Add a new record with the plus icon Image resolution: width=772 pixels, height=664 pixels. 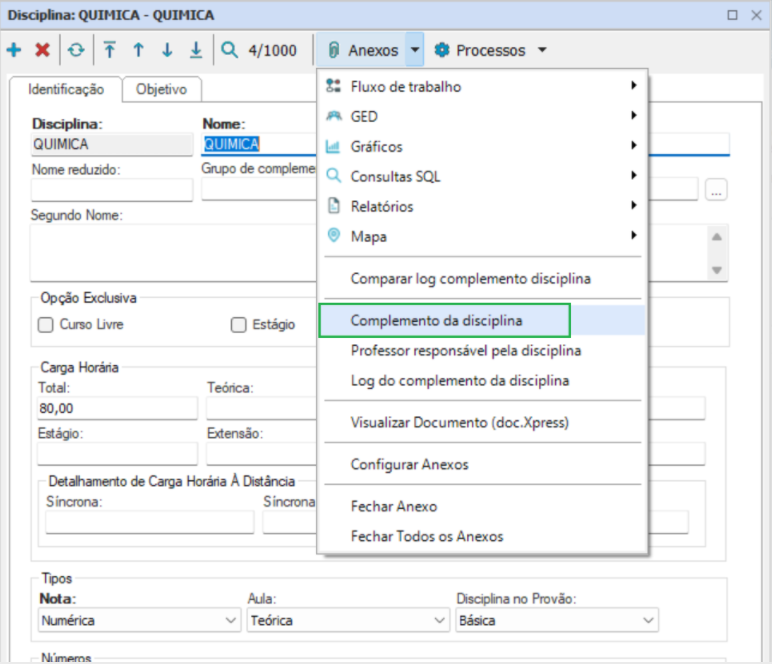click(14, 50)
